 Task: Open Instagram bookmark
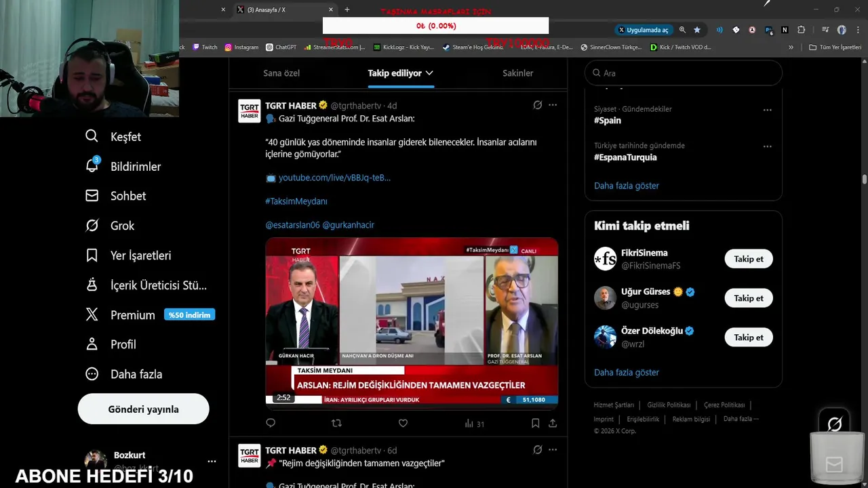[241, 47]
